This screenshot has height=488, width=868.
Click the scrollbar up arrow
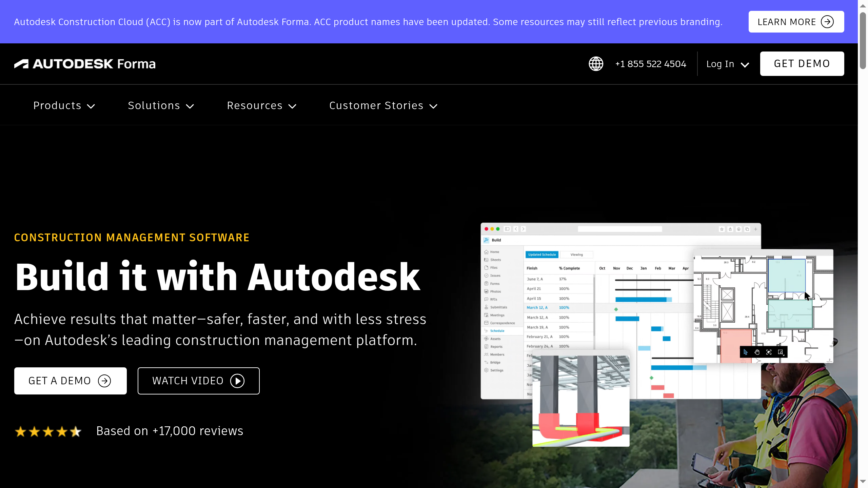coord(863,6)
